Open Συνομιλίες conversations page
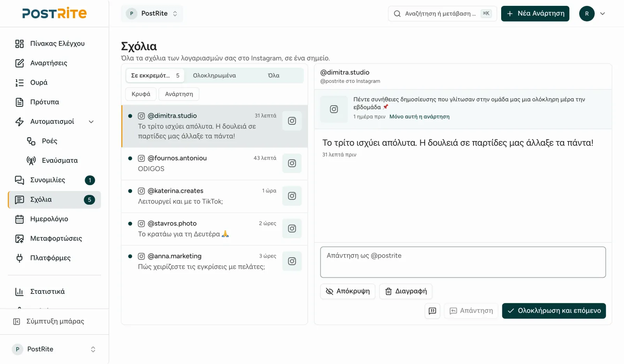The width and height of the screenshot is (624, 364). tap(54, 180)
